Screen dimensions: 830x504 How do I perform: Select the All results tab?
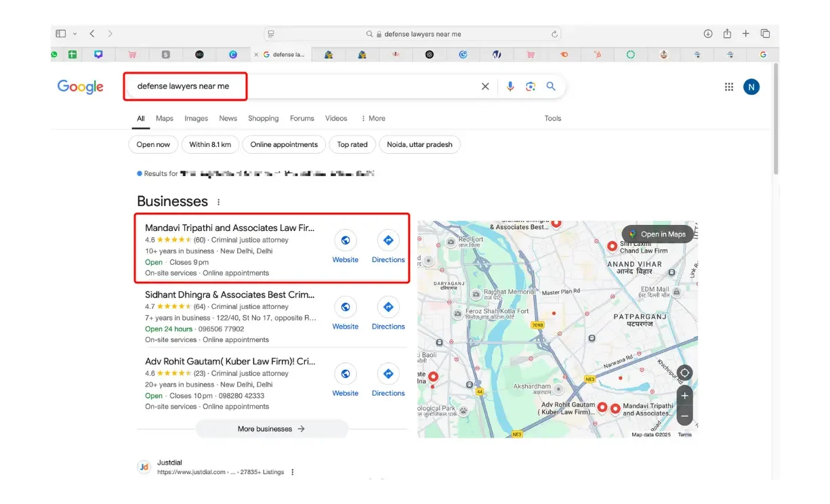coord(141,119)
